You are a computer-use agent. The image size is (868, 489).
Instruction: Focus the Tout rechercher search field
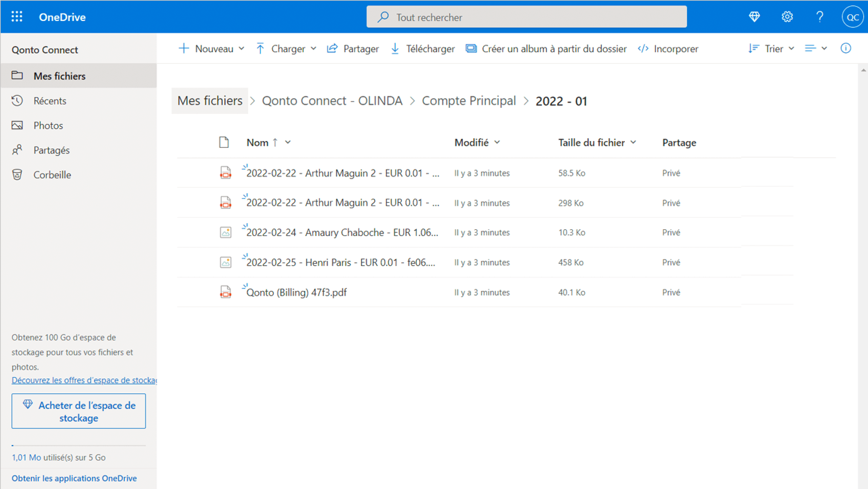527,17
